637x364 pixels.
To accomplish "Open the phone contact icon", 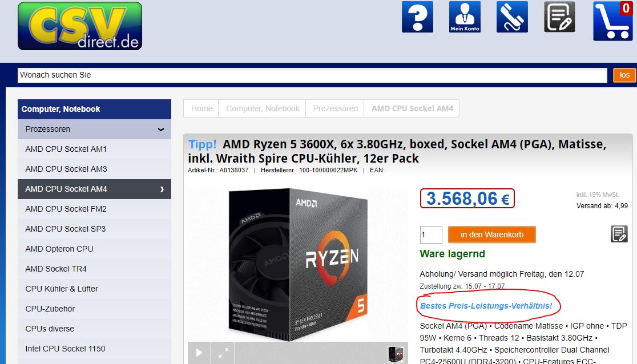I will pos(512,17).
